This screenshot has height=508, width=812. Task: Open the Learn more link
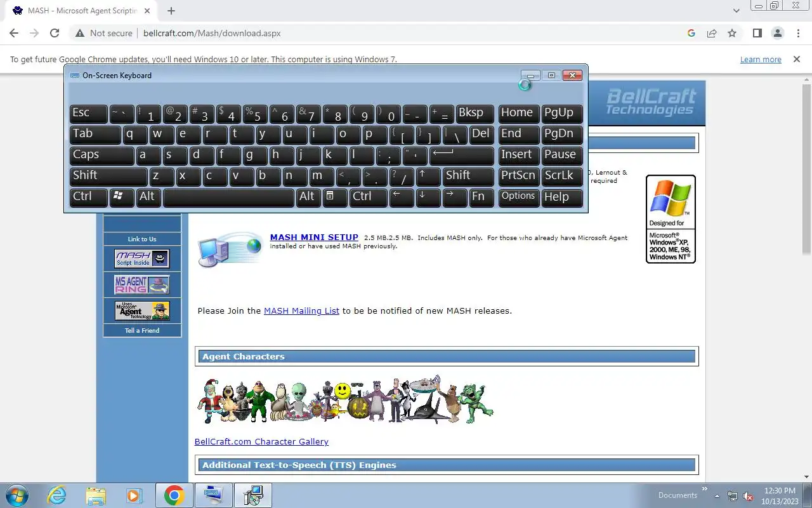coord(761,59)
